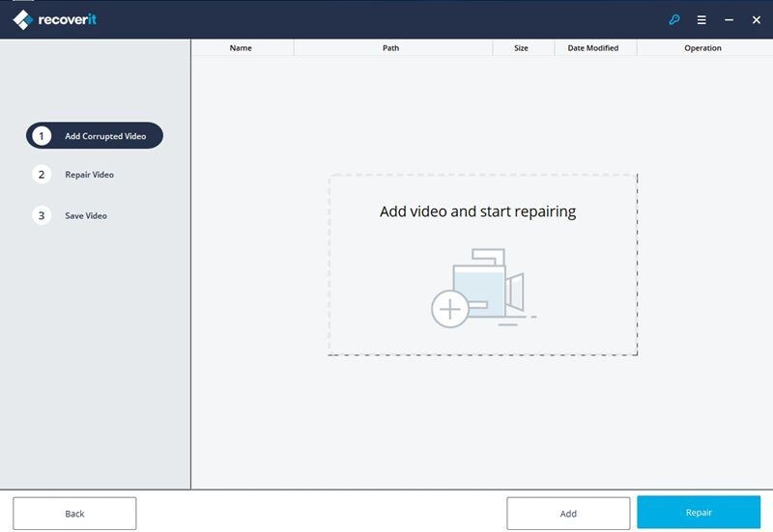Open the key registration icon
The height and width of the screenshot is (532, 773).
(x=673, y=19)
